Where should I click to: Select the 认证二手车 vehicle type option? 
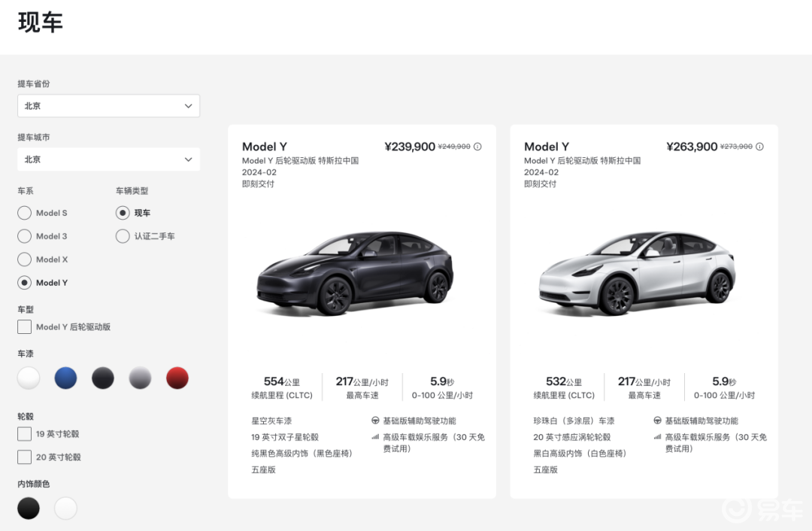[123, 236]
